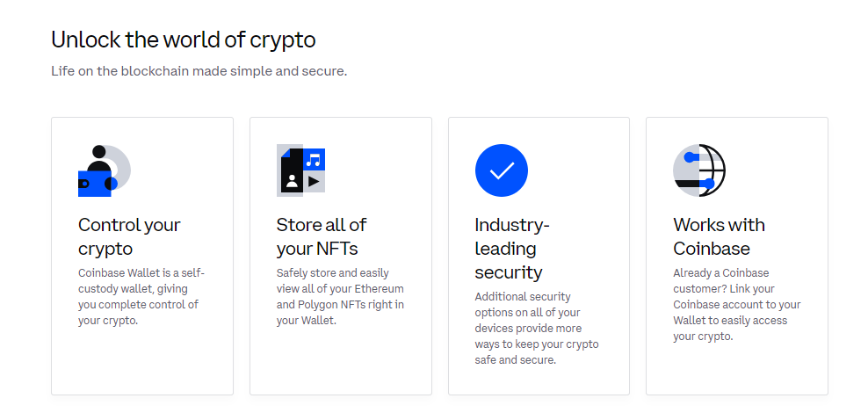The width and height of the screenshot is (868, 420).
Task: Click the play triangle in NFT icon
Action: click(314, 181)
